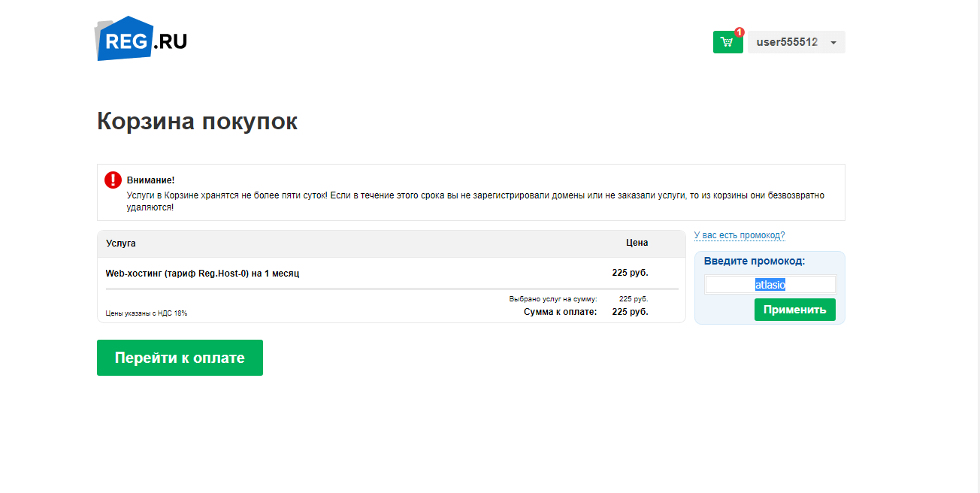Click the "Введите промокод:" label
The width and height of the screenshot is (980, 493).
pos(755,262)
